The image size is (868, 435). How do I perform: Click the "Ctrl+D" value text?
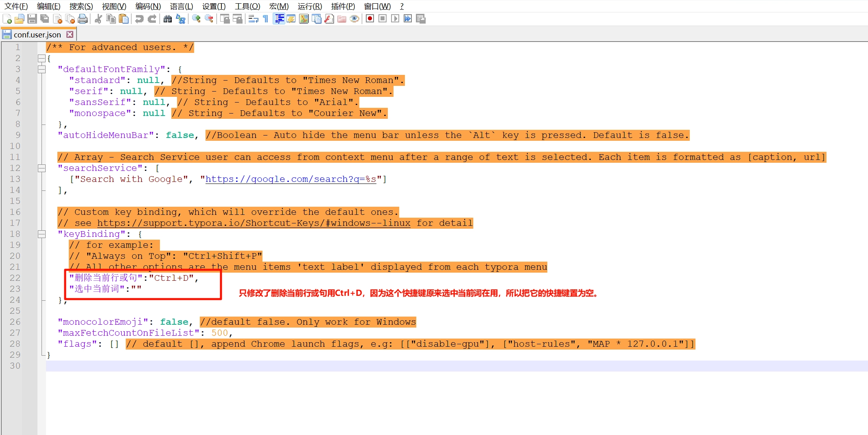point(171,278)
